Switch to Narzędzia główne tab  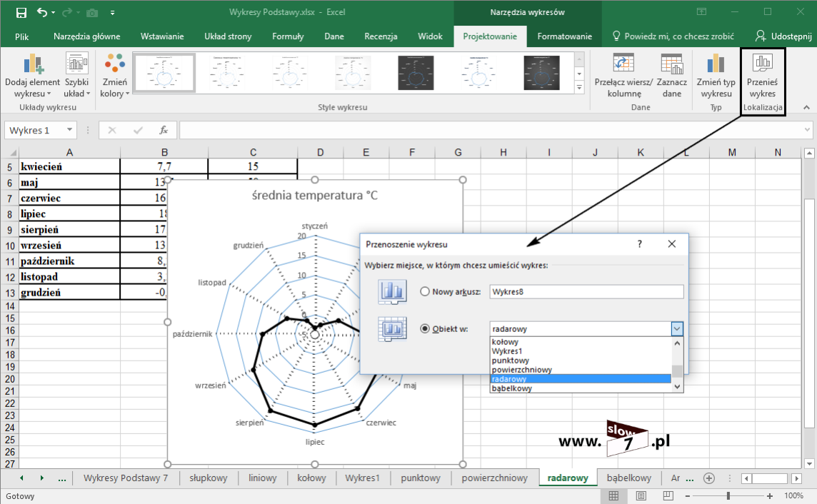[87, 36]
